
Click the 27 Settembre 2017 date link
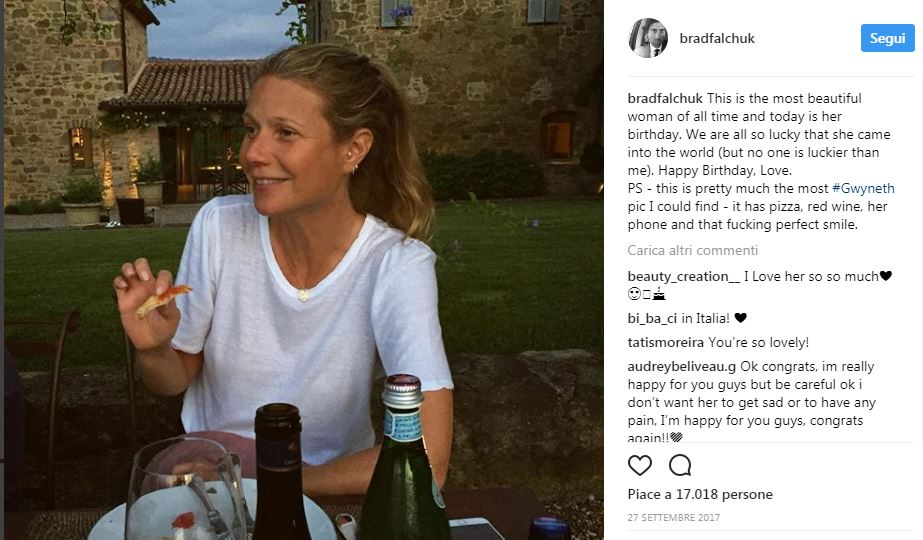[673, 518]
